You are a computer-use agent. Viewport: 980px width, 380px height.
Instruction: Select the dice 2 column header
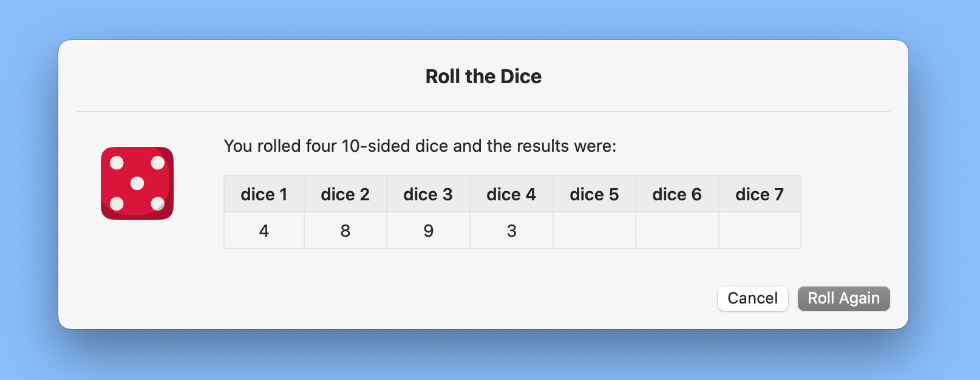coord(345,194)
